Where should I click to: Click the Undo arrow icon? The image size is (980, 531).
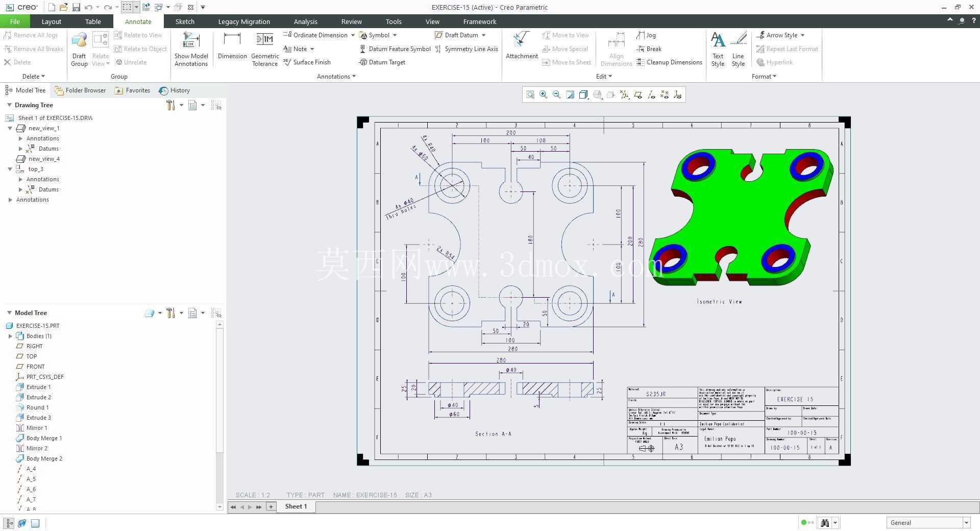point(89,7)
